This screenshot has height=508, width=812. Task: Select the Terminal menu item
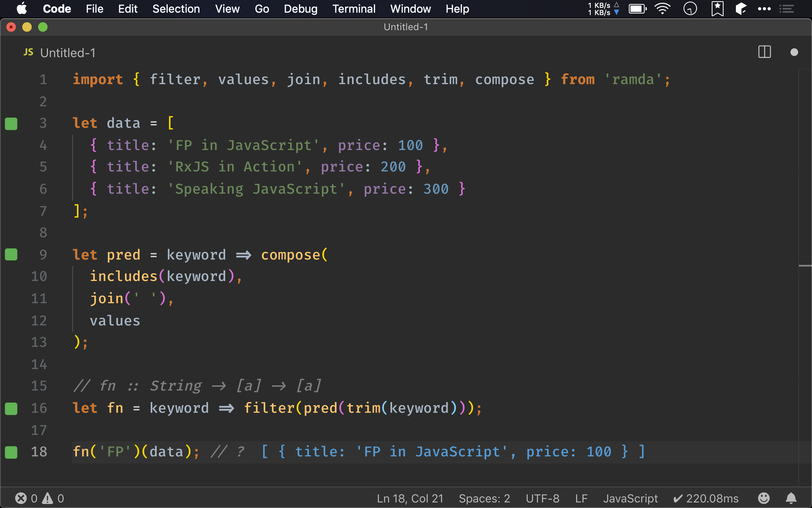(x=352, y=8)
